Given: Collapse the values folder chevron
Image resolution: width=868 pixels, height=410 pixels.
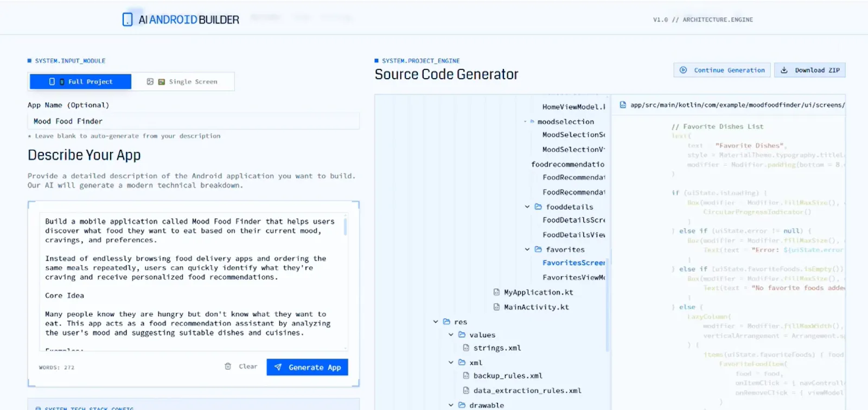Looking at the screenshot, I should (x=451, y=335).
